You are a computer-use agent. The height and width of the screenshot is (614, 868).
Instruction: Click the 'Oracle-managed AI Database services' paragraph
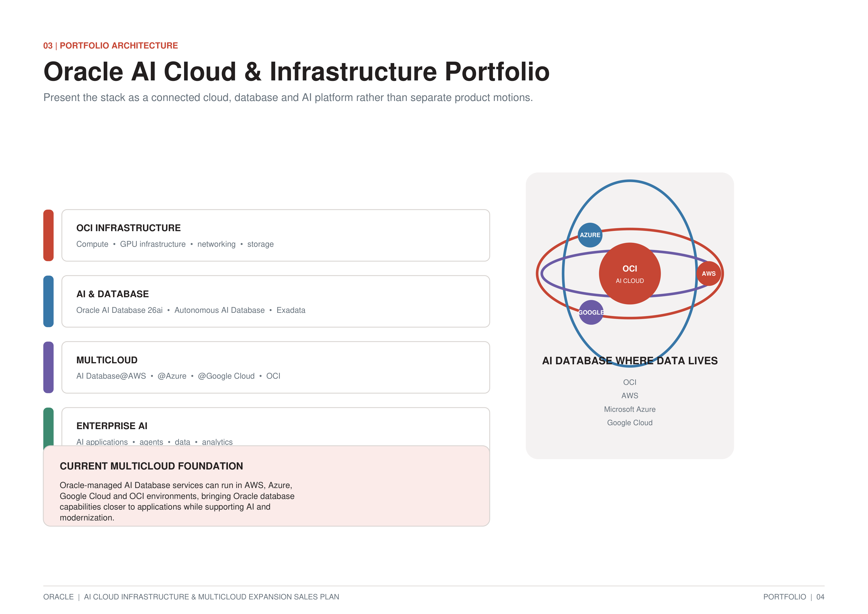(x=177, y=501)
